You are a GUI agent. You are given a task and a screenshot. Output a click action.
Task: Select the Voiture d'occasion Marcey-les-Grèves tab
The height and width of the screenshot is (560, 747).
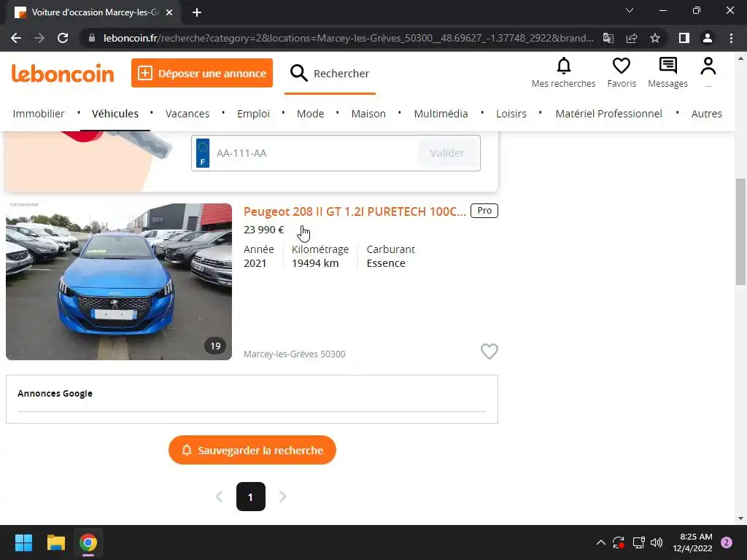click(x=93, y=12)
